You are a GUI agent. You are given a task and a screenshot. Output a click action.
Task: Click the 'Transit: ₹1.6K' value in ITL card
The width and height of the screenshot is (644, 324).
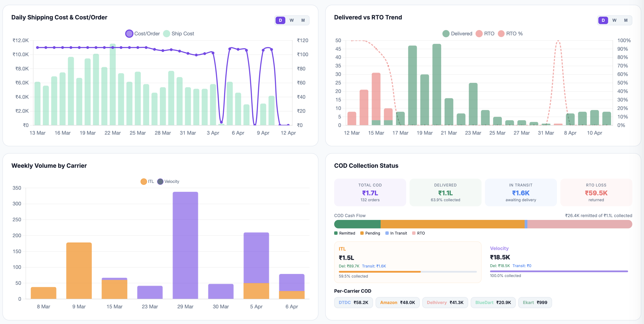(374, 266)
